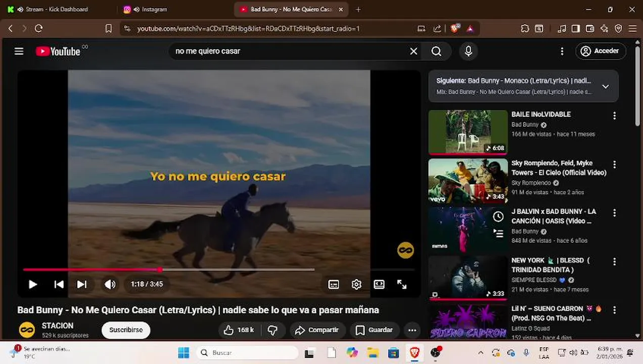The height and width of the screenshot is (364, 643).
Task: Like the video with 168 k likes
Action: tap(239, 330)
